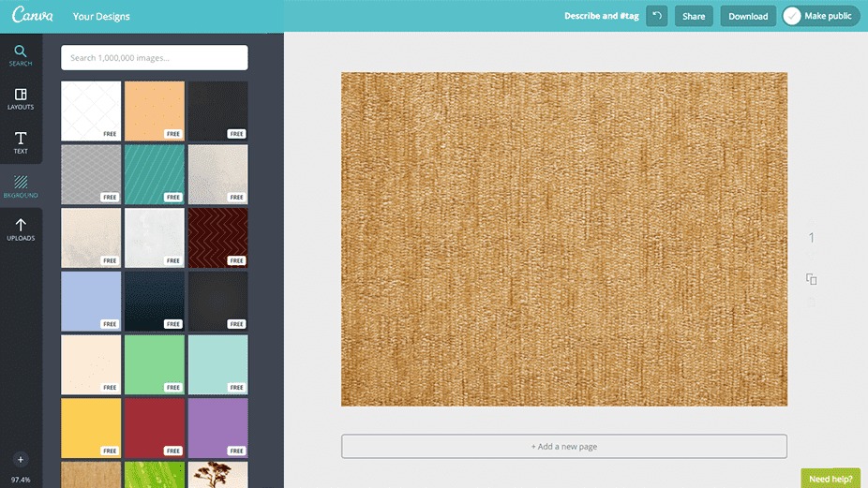Pick the purple background swatch
This screenshot has height=488, width=868.
tap(217, 428)
